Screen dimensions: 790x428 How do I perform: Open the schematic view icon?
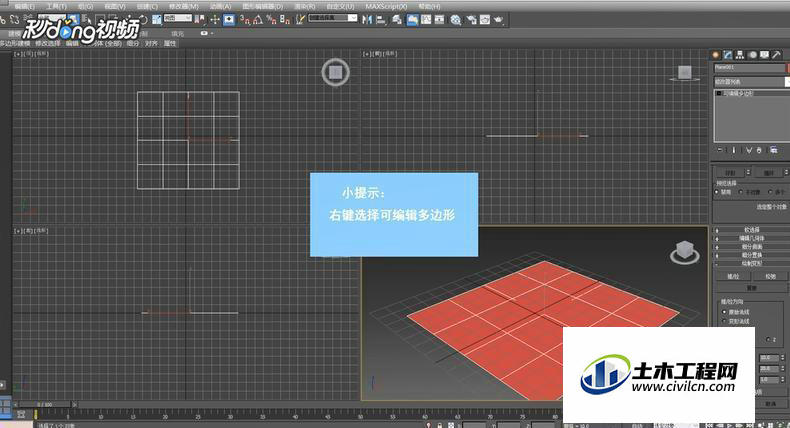click(x=440, y=20)
